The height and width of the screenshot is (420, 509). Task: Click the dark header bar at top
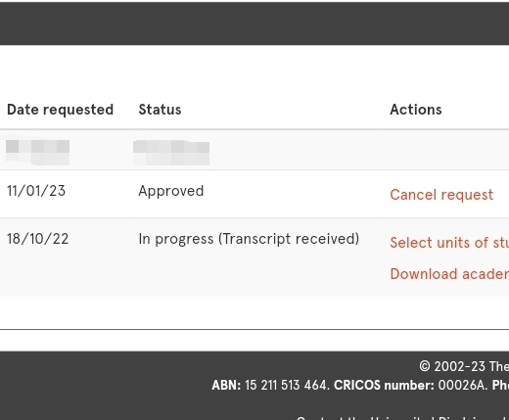(254, 23)
